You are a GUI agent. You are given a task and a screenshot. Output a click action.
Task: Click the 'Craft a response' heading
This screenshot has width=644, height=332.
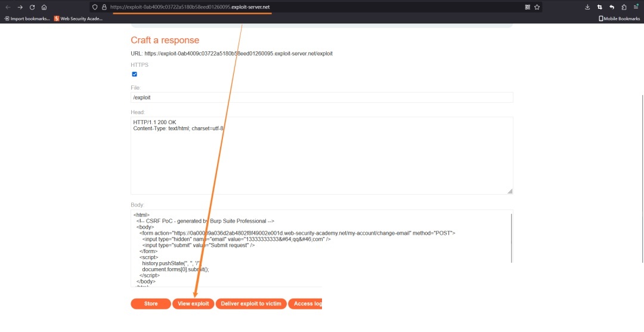tap(165, 40)
